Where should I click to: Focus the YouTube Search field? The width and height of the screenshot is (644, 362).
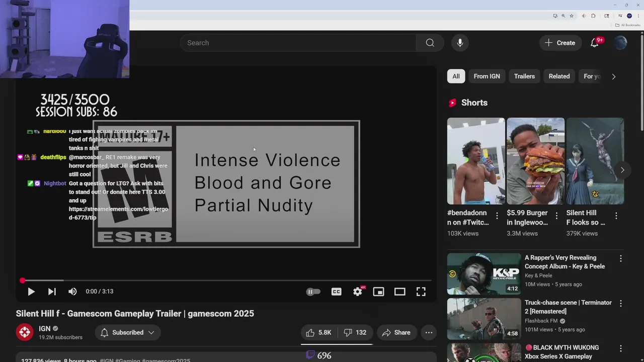point(298,43)
